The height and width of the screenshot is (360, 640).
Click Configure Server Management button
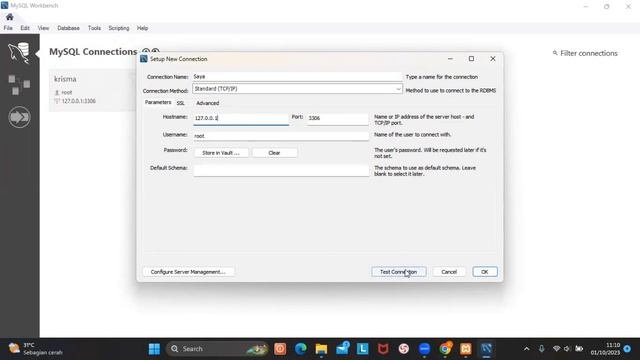click(x=188, y=272)
